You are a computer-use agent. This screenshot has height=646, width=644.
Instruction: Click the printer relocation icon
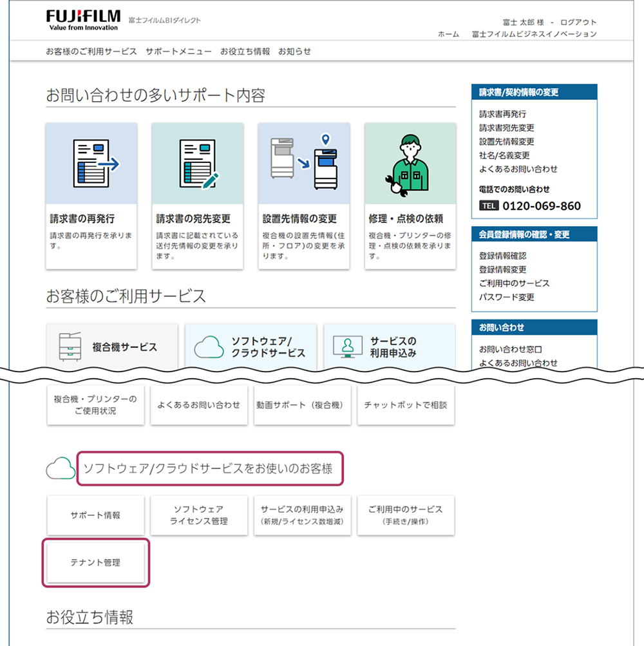point(303,164)
